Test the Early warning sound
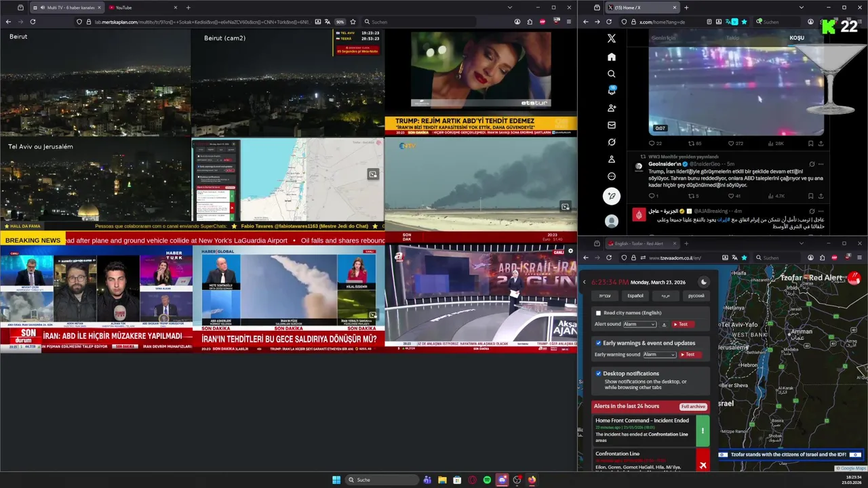 690,354
